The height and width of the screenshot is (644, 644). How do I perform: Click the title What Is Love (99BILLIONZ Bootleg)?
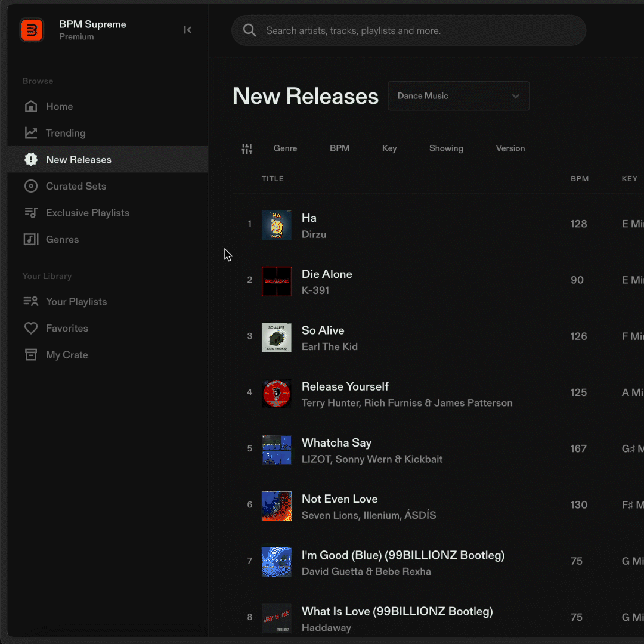point(397,612)
